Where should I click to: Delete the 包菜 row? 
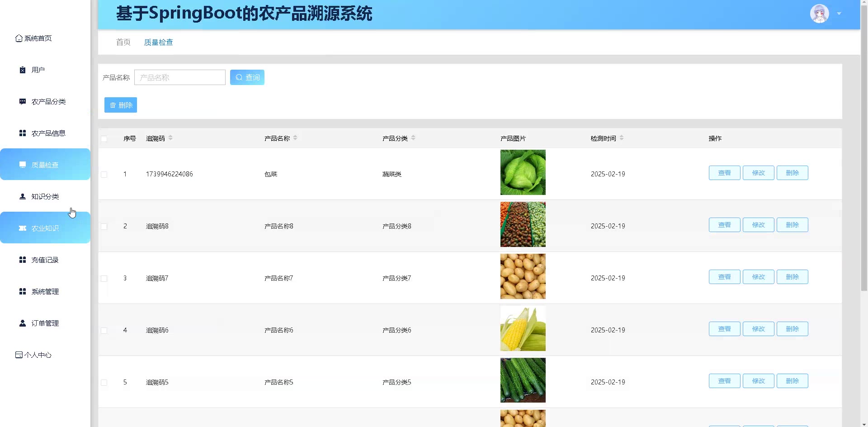pyautogui.click(x=792, y=173)
